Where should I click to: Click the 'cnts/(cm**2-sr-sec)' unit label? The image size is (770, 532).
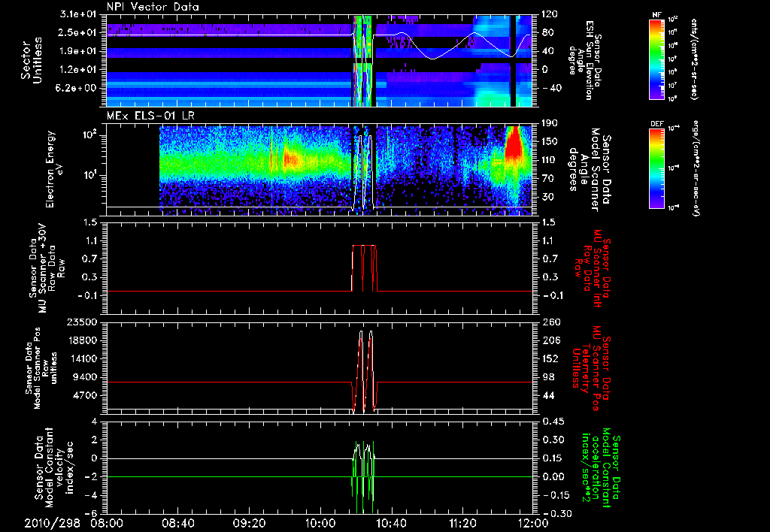pos(694,59)
